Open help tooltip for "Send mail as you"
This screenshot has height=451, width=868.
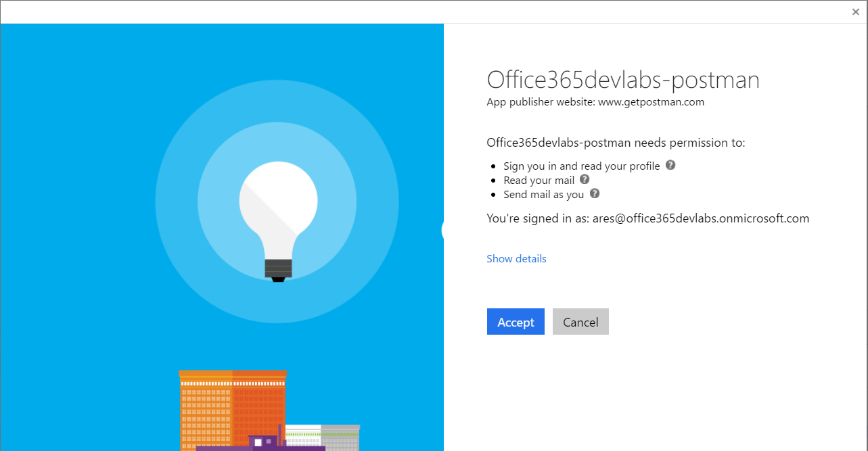[595, 193]
